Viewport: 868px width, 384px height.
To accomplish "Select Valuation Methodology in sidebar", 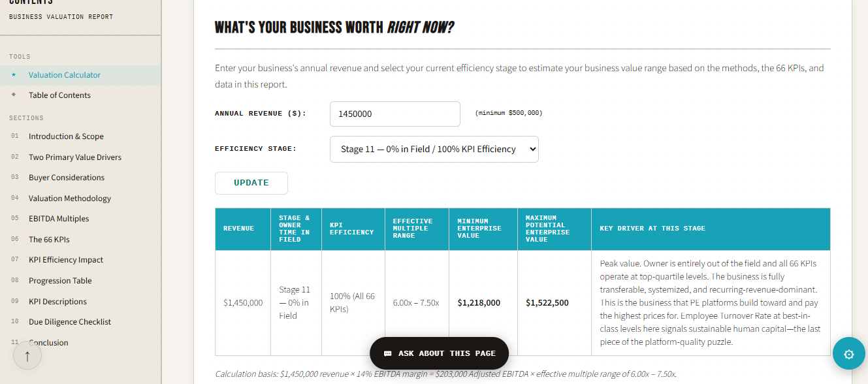I will point(69,199).
